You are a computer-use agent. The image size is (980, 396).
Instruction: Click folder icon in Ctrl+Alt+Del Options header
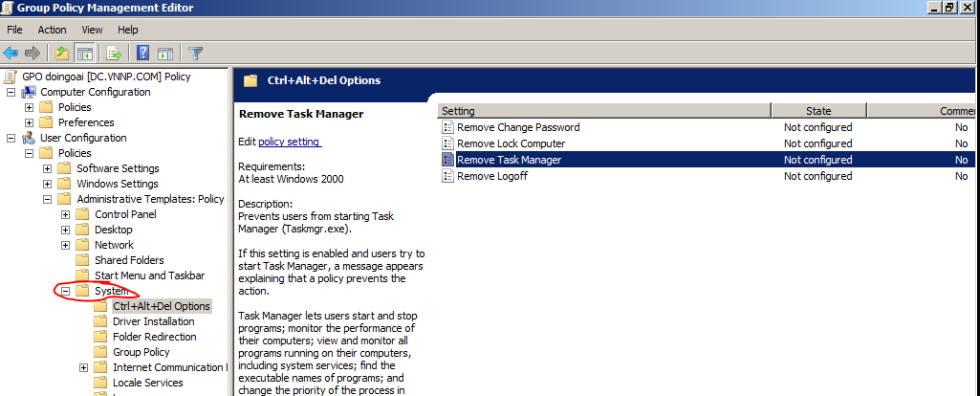[x=250, y=80]
